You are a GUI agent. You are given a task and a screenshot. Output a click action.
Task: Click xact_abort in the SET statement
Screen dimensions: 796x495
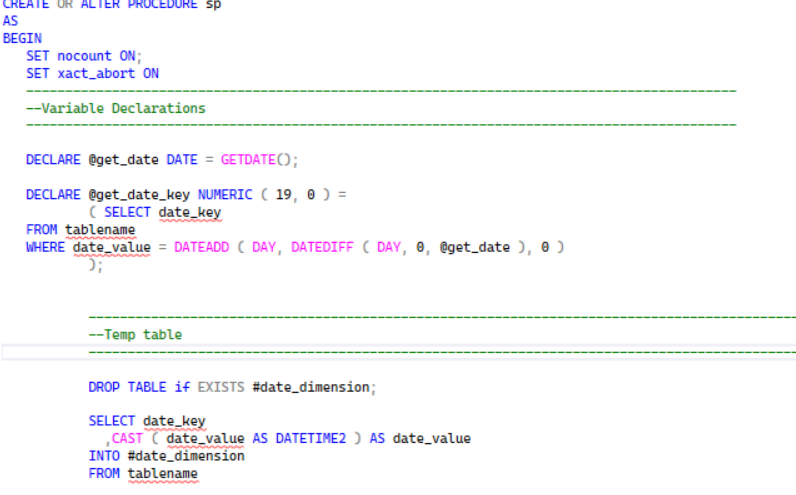(96, 73)
